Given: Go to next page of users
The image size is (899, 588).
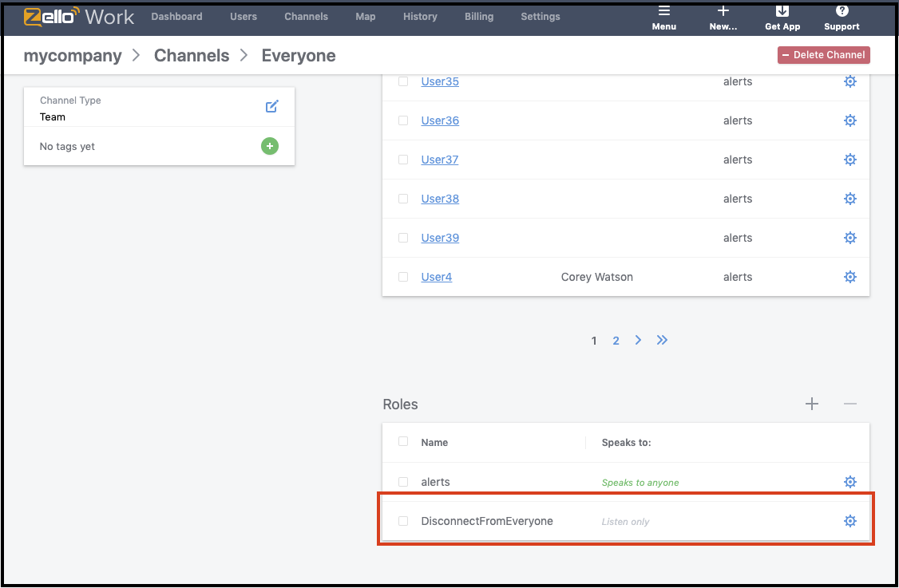Looking at the screenshot, I should (638, 340).
